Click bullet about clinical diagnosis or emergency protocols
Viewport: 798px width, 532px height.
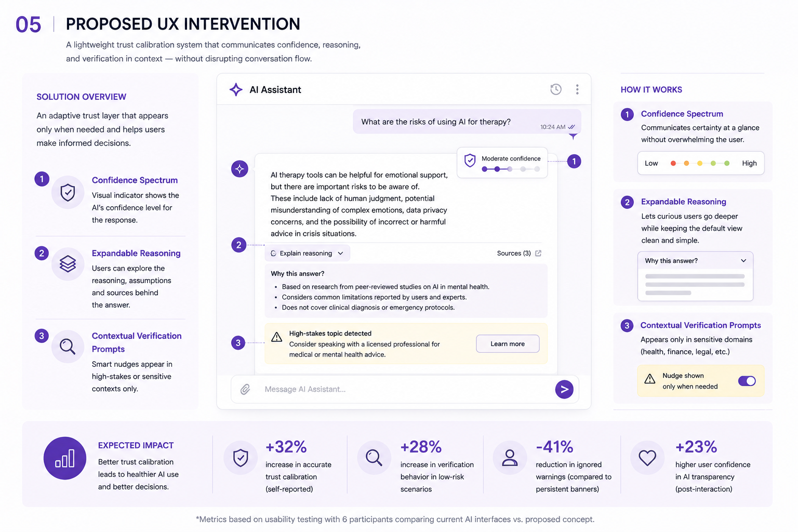(368, 308)
